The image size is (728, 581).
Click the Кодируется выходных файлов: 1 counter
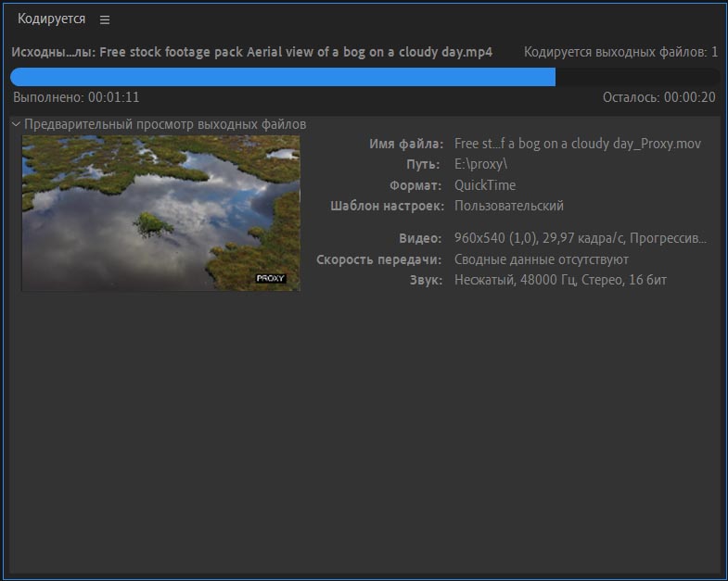pyautogui.click(x=620, y=53)
